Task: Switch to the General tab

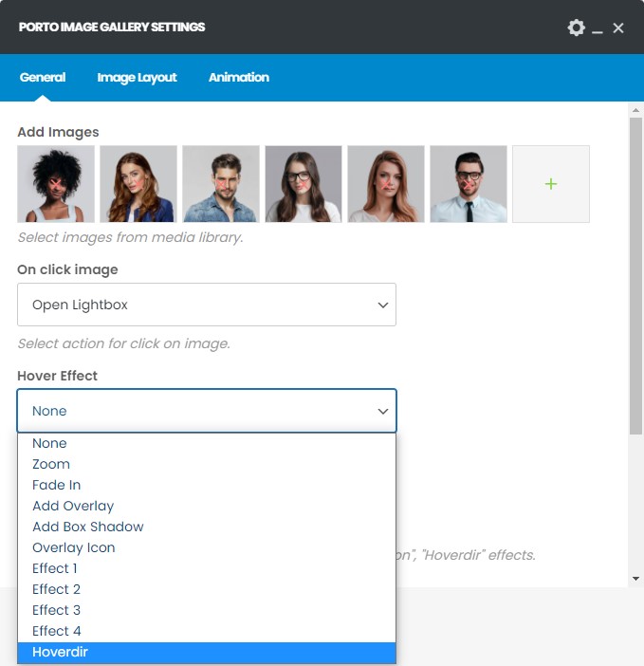Action: pos(43,77)
